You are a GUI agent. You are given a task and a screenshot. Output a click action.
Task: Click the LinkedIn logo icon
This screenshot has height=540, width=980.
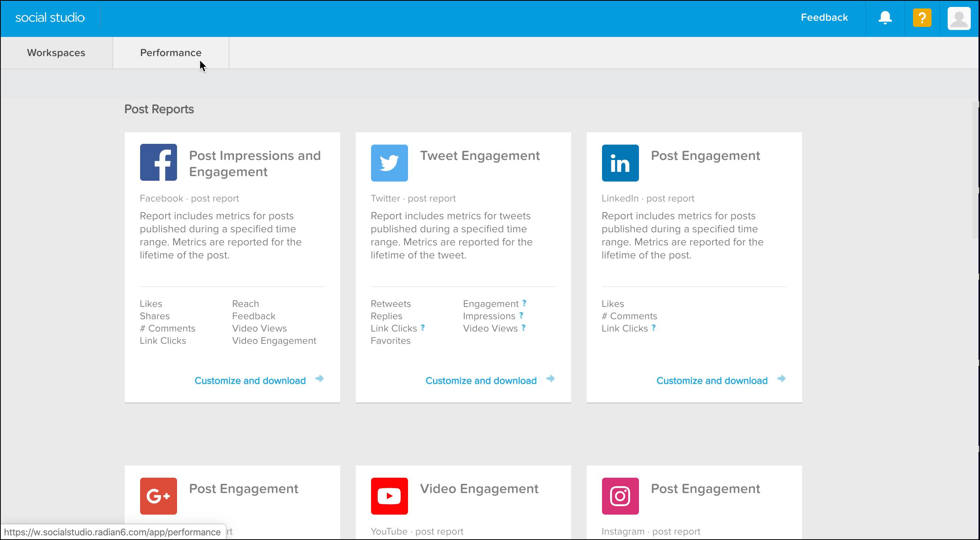click(x=620, y=163)
